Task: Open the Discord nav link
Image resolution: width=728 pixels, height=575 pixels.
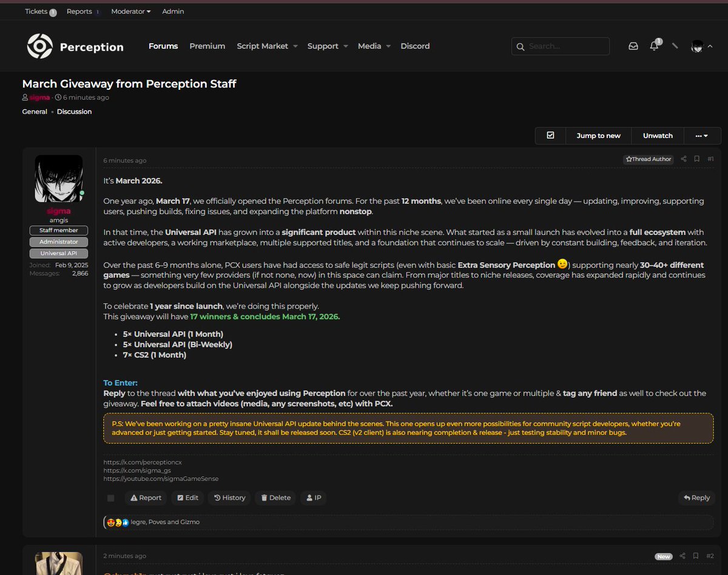Action: 415,46
